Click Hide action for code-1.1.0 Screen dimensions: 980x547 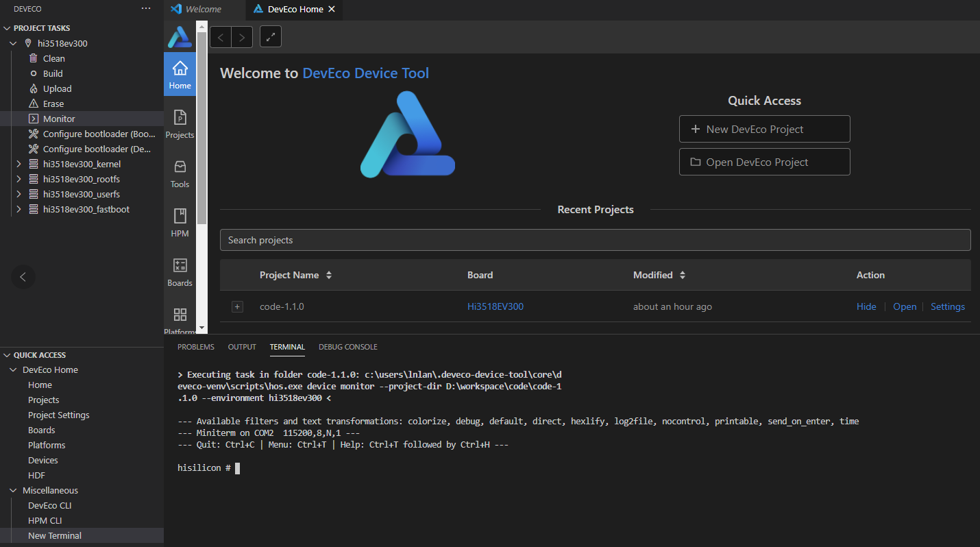click(866, 306)
